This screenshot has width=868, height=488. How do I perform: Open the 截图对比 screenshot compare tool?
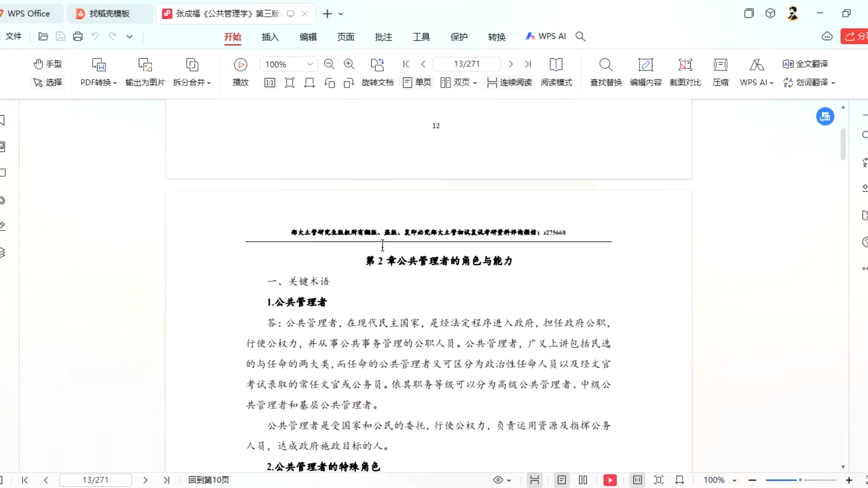point(685,72)
